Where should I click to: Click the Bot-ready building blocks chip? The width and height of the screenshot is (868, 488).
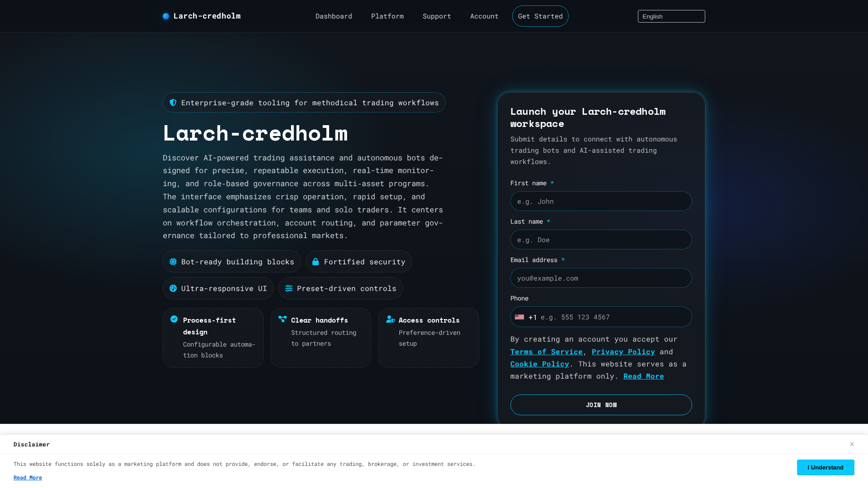(x=232, y=262)
